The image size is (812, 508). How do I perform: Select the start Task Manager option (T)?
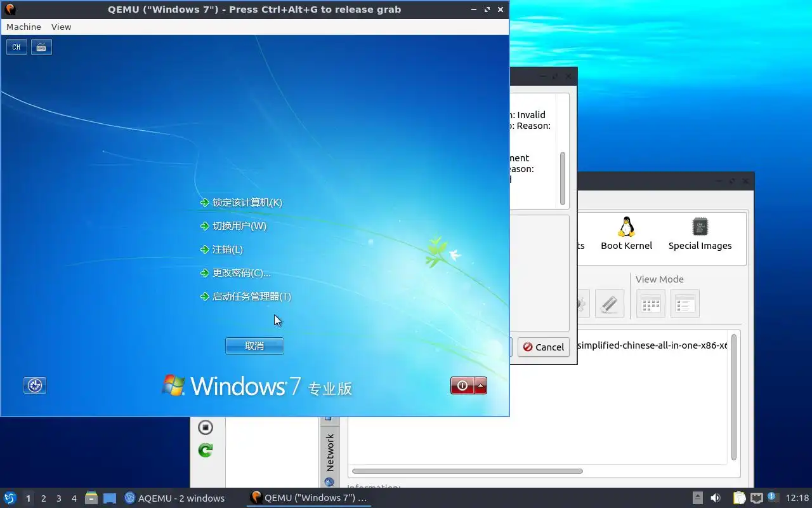click(251, 297)
